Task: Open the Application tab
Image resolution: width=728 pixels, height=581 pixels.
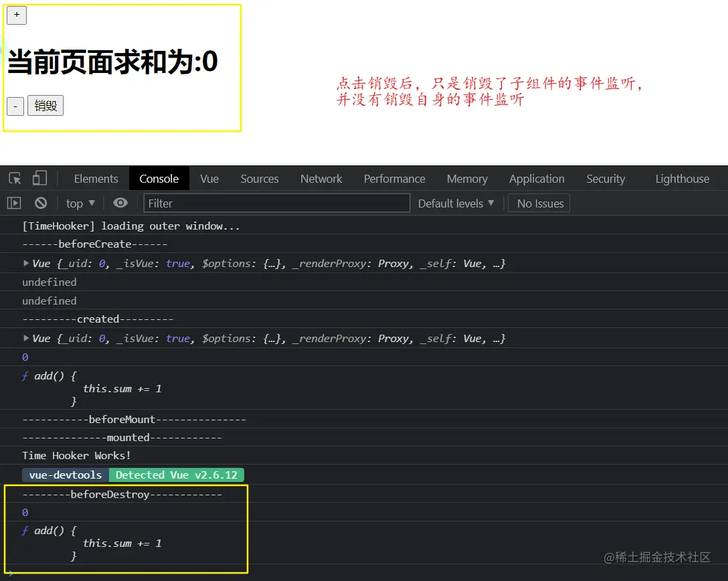Action: 537,179
